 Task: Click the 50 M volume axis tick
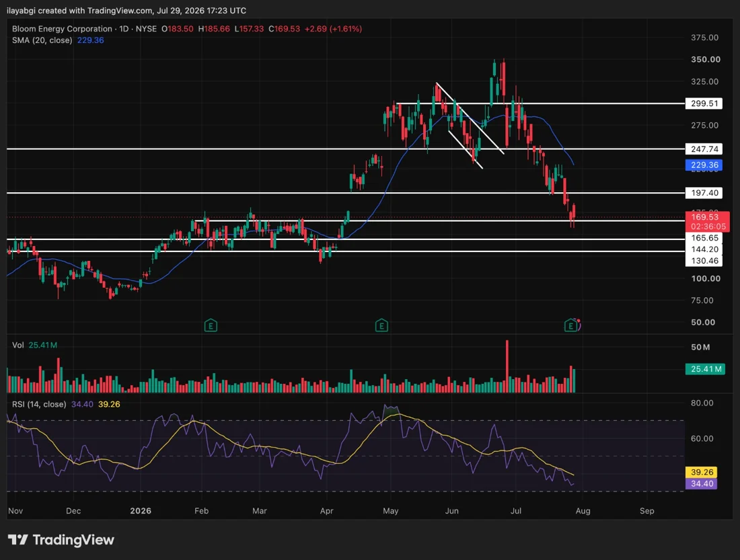pos(700,348)
